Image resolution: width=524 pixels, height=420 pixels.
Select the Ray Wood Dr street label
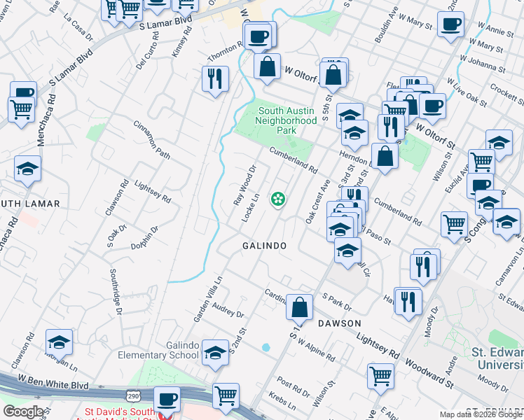[x=244, y=185]
